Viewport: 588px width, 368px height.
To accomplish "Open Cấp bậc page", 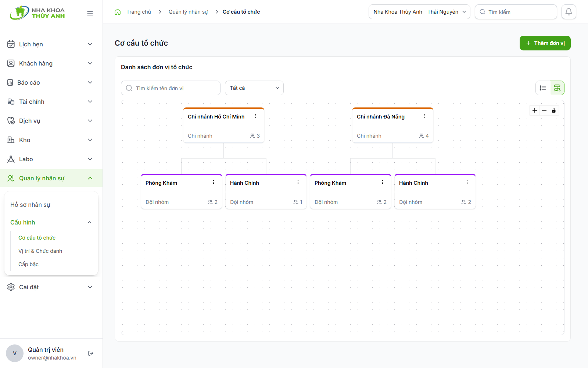I will pyautogui.click(x=28, y=264).
